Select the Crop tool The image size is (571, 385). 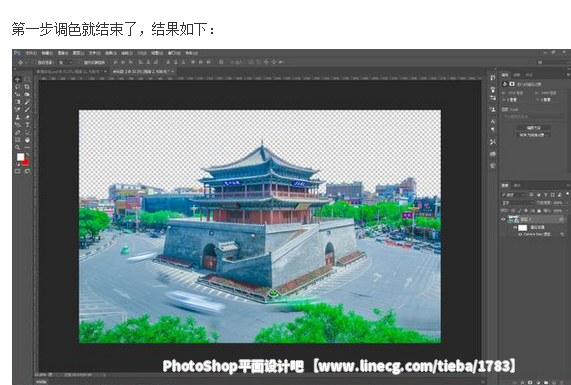coord(27,87)
